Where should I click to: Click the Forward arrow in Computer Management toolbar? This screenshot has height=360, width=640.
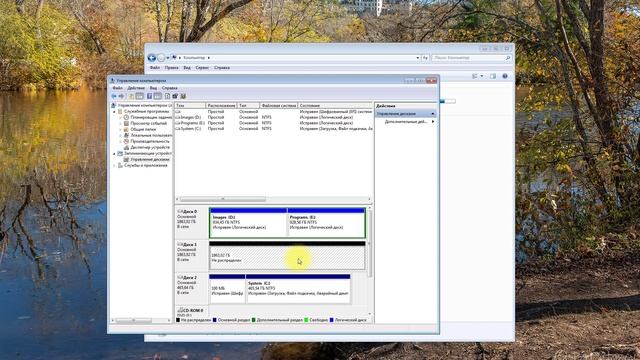pyautogui.click(x=121, y=96)
